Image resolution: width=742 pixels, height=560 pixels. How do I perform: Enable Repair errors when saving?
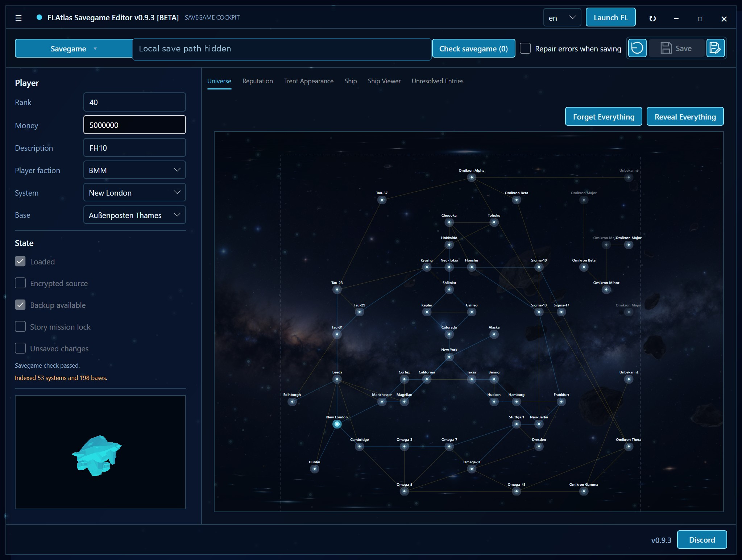point(525,48)
